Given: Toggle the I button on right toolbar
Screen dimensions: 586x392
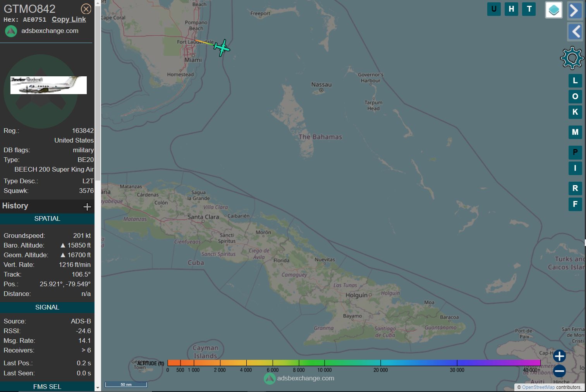Looking at the screenshot, I should click(x=575, y=168).
